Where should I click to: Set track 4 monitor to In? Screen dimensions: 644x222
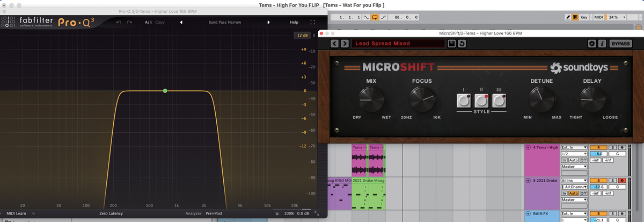(564, 160)
